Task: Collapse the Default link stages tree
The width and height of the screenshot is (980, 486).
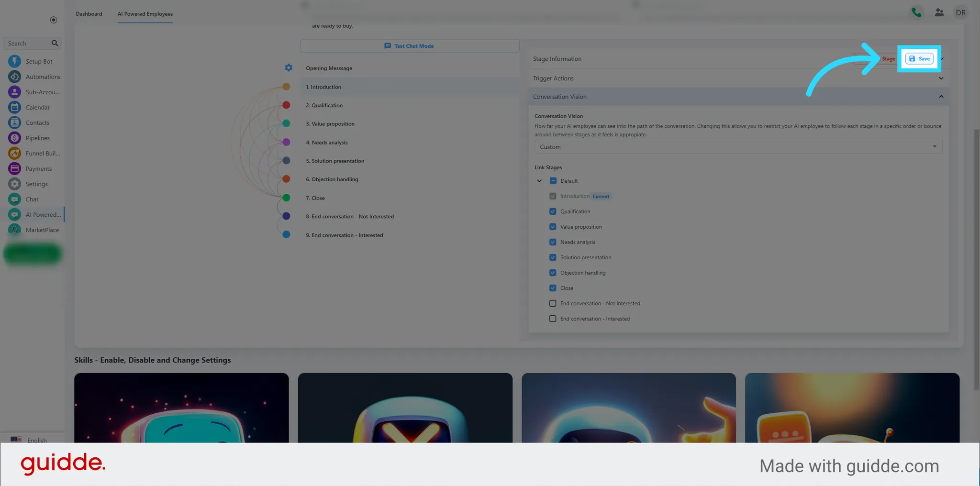Action: (x=539, y=181)
